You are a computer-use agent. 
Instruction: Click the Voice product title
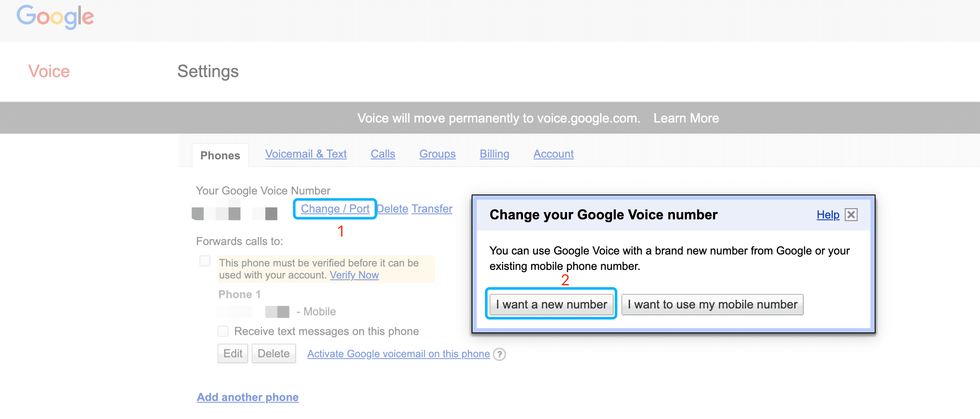[x=49, y=71]
